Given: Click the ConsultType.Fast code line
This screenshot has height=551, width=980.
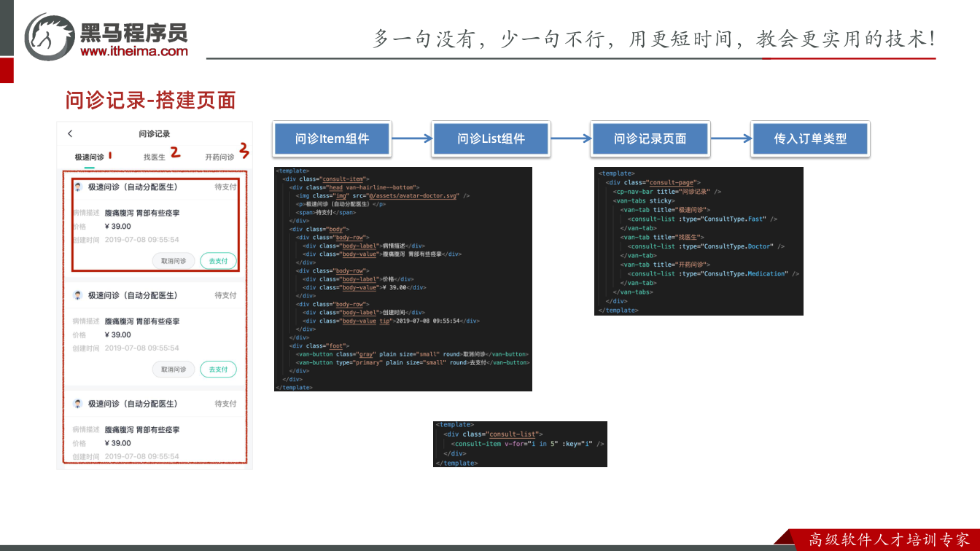Looking at the screenshot, I should click(703, 219).
